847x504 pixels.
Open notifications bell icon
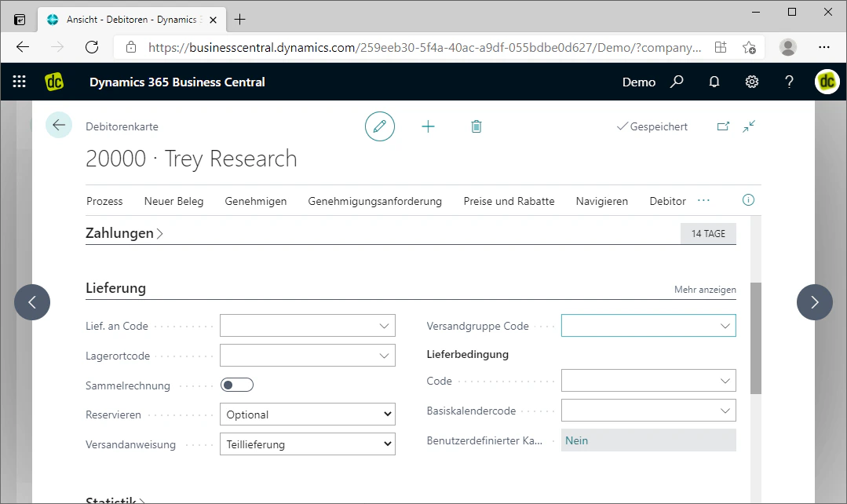point(714,82)
